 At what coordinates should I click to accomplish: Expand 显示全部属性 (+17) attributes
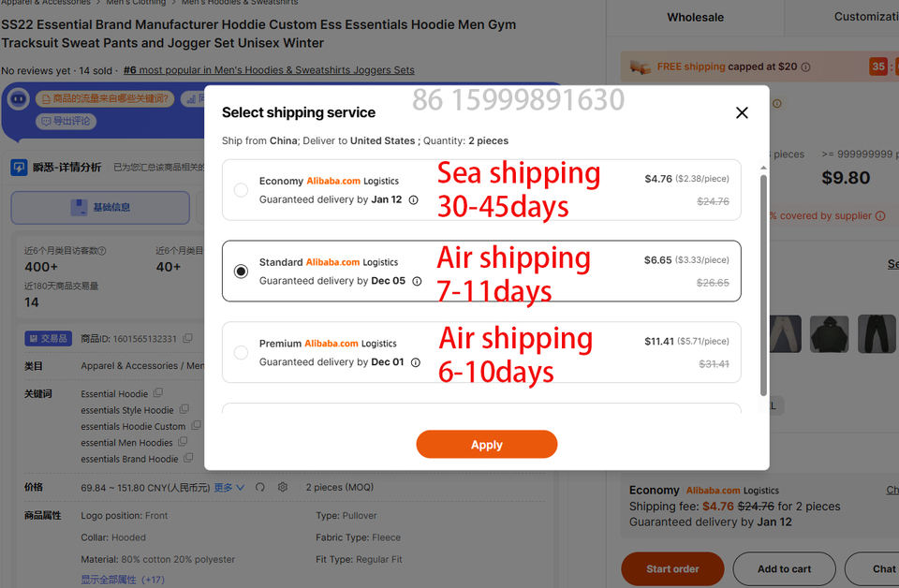pyautogui.click(x=123, y=580)
